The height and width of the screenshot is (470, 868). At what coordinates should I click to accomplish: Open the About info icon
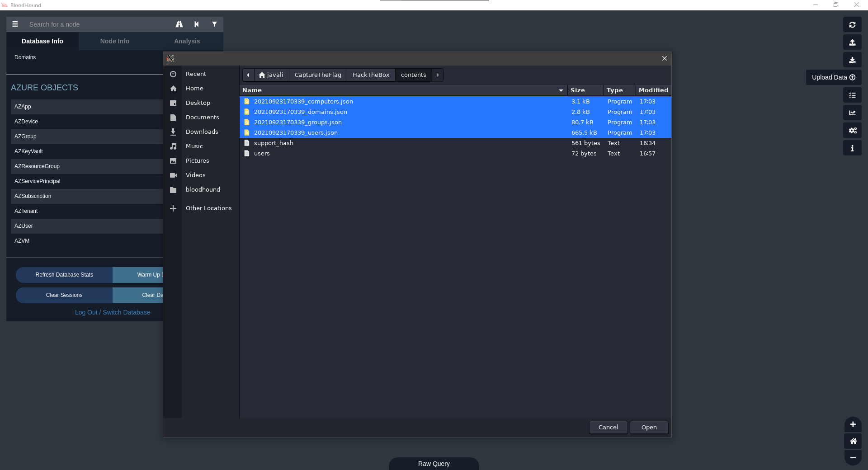(852, 148)
